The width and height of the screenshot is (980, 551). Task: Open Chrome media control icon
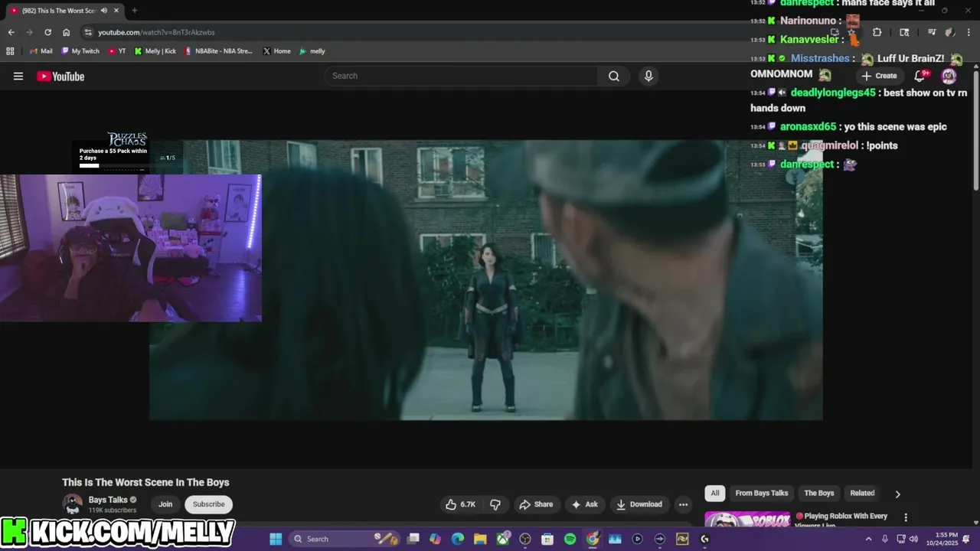click(932, 32)
